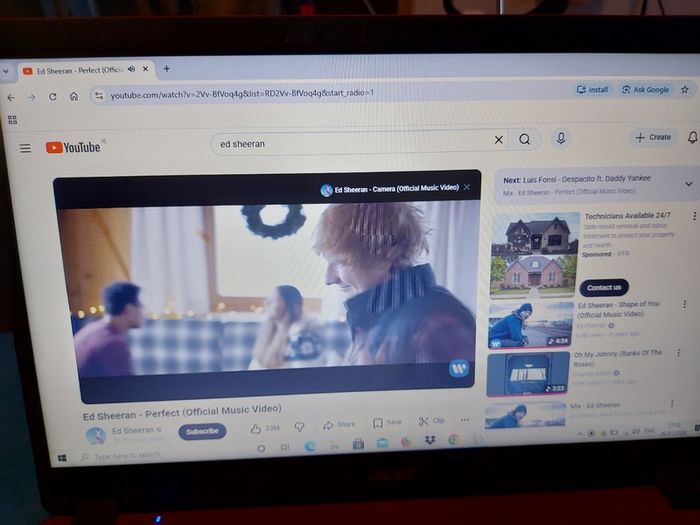Open YouTube notifications bell
This screenshot has height=525, width=700.
tap(692, 137)
